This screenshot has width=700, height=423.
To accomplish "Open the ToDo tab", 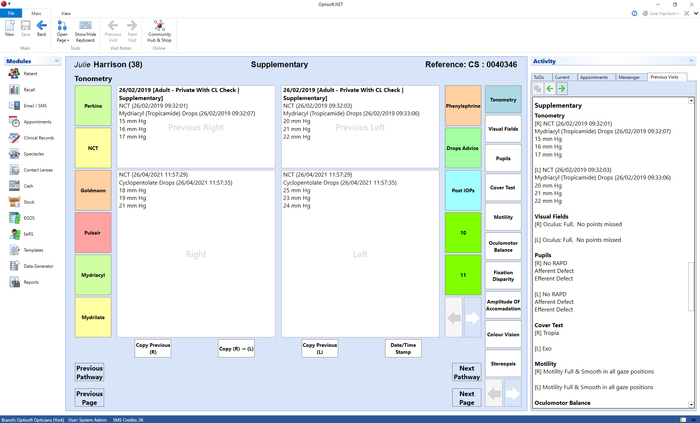I will point(539,77).
